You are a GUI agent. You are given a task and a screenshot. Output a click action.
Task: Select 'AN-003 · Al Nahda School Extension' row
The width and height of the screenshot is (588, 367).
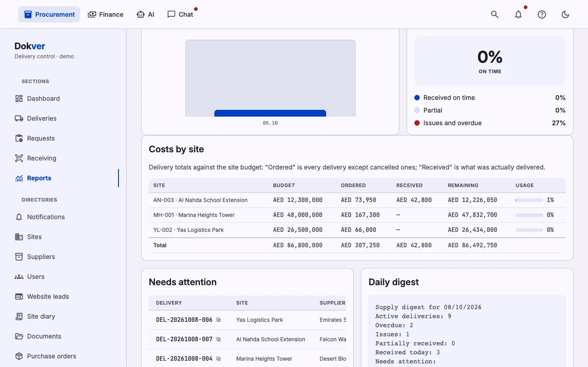click(357, 200)
